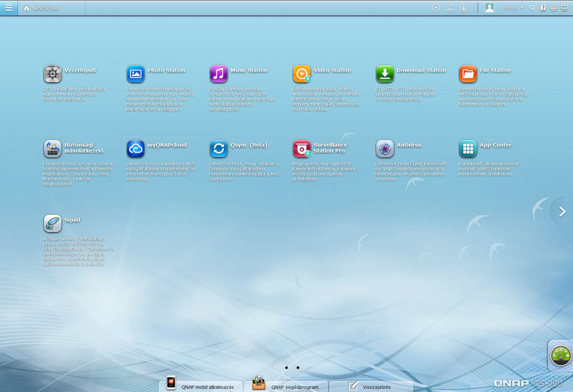Click description starting 'Megfigyelés és rögzítés IP'
The image size is (573, 392).
coord(324,171)
